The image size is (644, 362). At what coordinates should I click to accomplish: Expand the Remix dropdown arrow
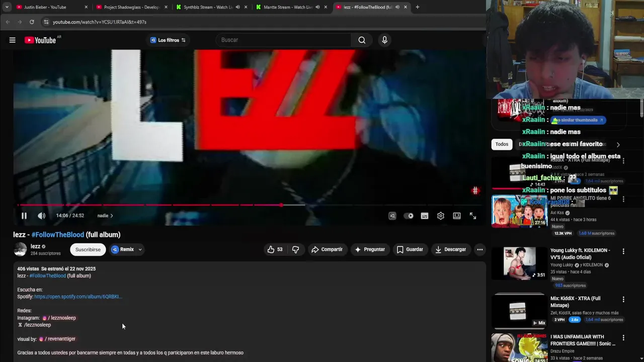point(140,249)
